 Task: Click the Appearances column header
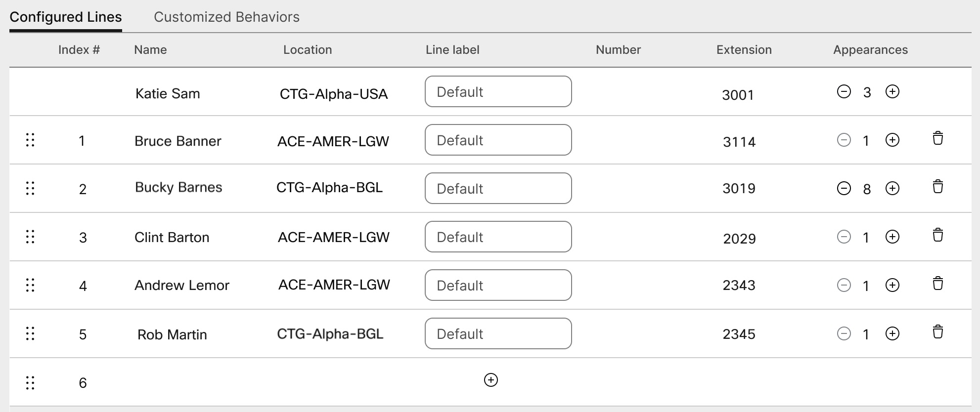871,50
